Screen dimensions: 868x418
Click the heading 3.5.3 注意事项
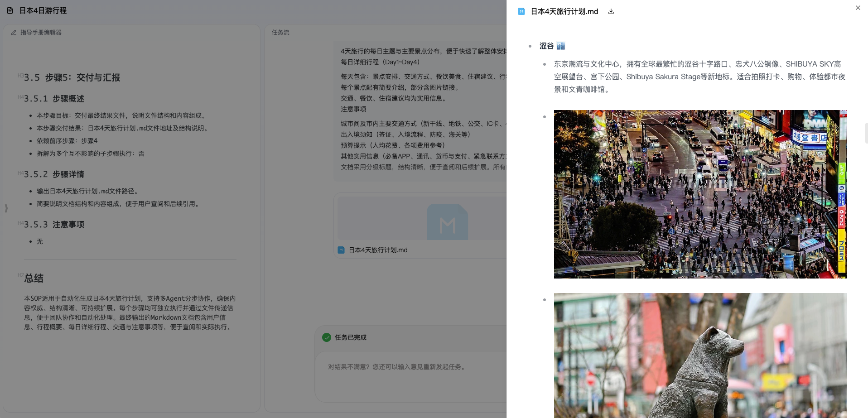[54, 225]
